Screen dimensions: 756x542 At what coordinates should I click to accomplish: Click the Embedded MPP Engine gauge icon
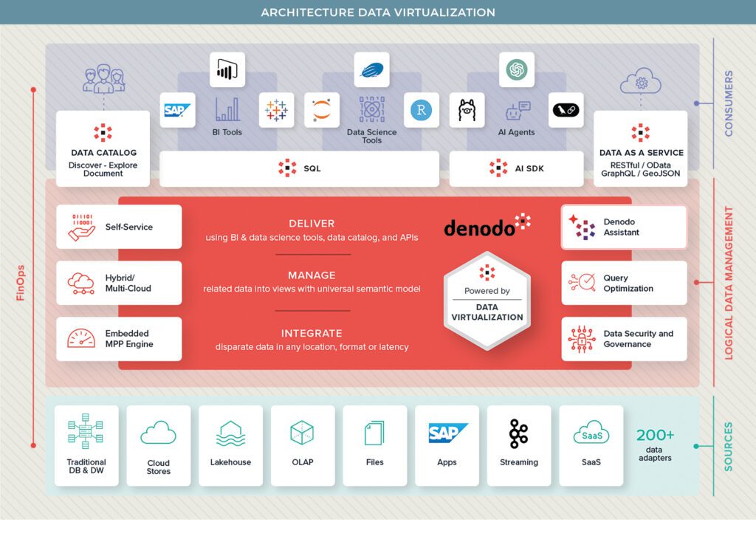81,338
